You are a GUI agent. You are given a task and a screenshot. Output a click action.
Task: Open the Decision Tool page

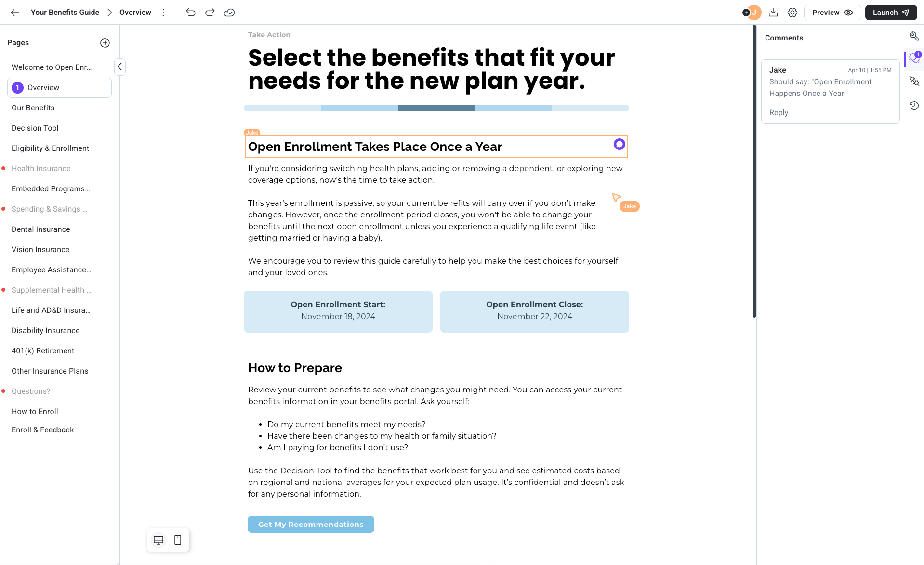pyautogui.click(x=35, y=128)
